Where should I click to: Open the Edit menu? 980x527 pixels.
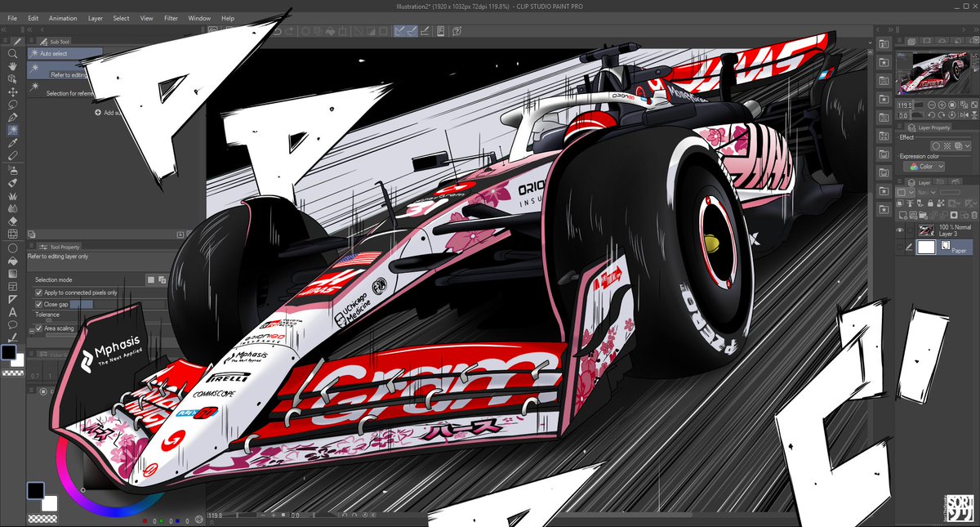click(x=33, y=18)
